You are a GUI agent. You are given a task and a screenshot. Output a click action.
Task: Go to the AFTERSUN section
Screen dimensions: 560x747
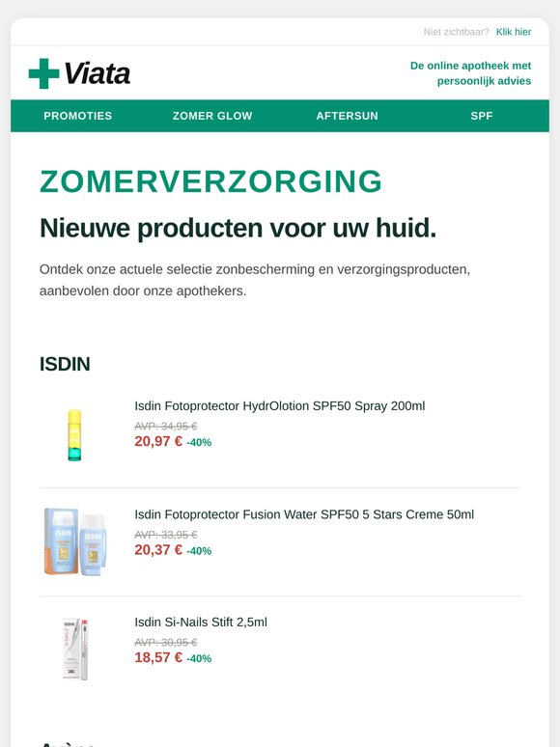(347, 116)
